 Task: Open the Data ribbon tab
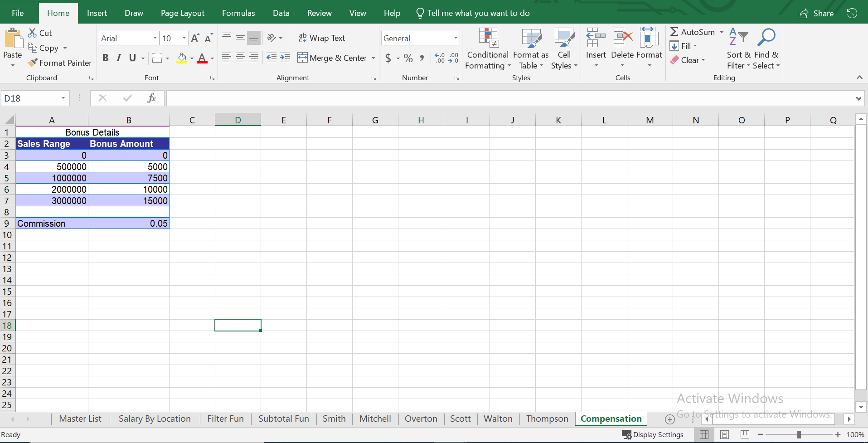[281, 13]
